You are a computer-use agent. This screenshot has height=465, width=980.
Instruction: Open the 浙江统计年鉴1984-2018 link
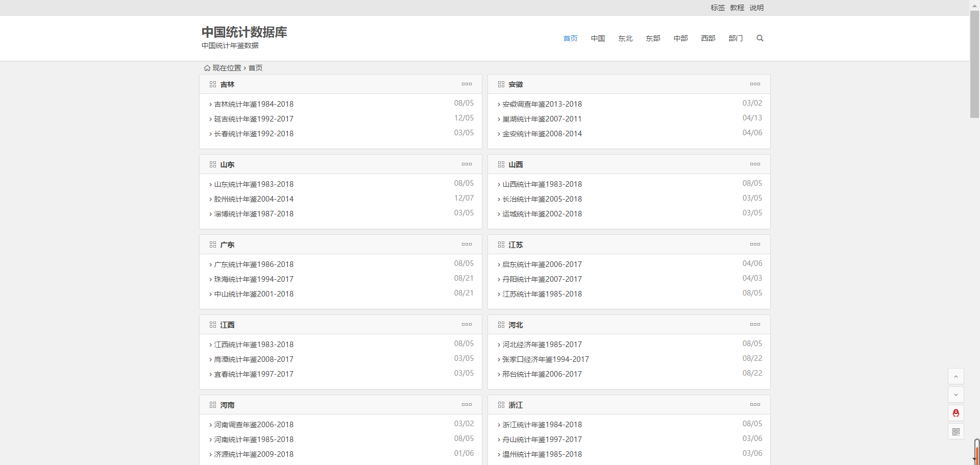coord(542,425)
